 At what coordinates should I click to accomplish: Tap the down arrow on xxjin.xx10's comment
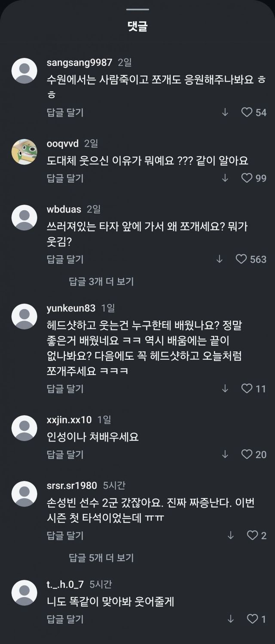[225, 454]
